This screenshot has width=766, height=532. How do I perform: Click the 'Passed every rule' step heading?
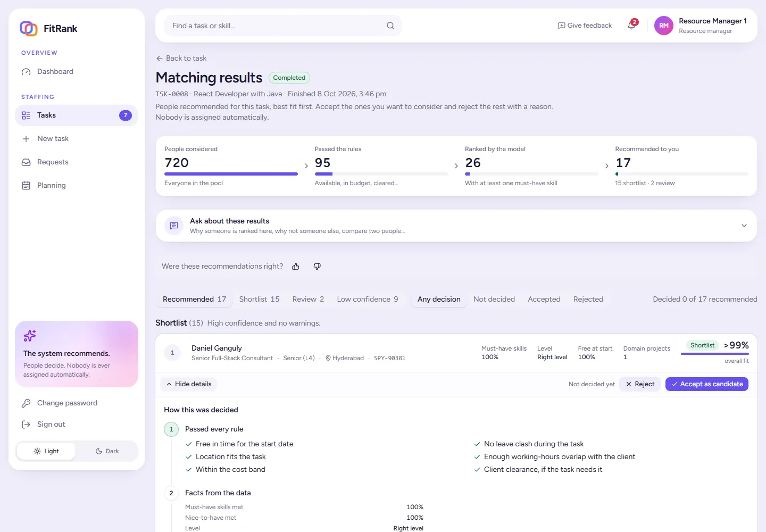click(x=214, y=429)
